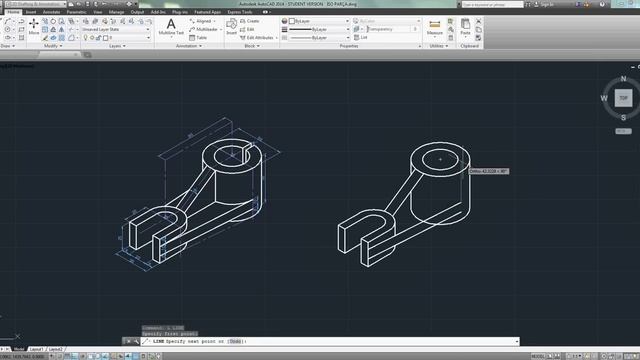
Task: Switch to the Insert ribbon tab
Action: [x=31, y=12]
